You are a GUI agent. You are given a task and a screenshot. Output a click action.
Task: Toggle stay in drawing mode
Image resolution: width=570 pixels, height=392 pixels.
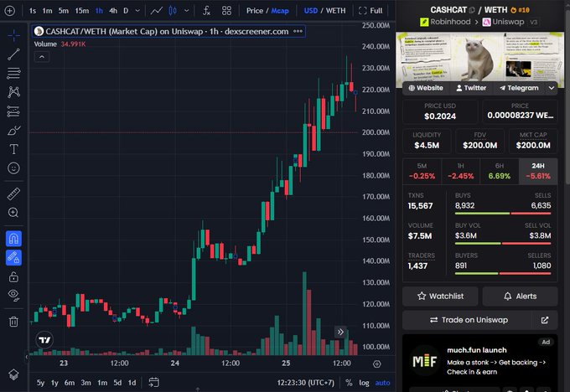point(13,258)
